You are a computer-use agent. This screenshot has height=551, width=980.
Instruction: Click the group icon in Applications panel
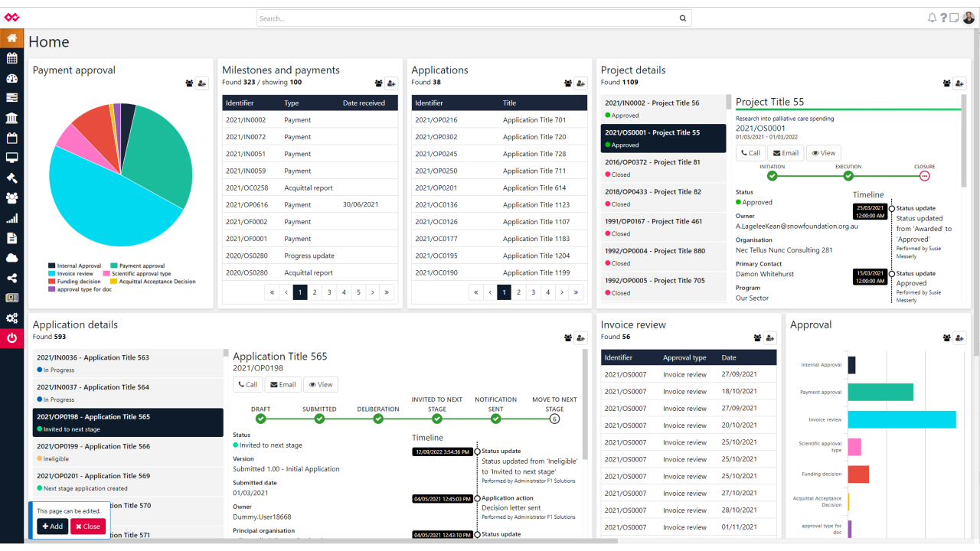[568, 83]
